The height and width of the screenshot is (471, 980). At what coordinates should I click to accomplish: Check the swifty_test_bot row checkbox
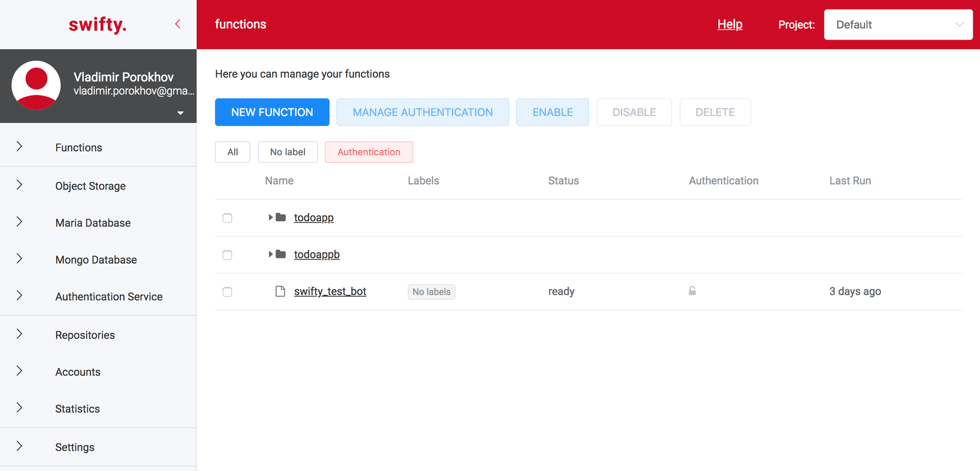coord(227,292)
